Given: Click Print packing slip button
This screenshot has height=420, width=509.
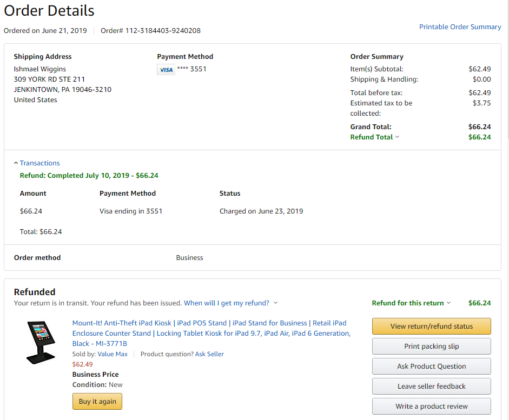Looking at the screenshot, I should (431, 346).
